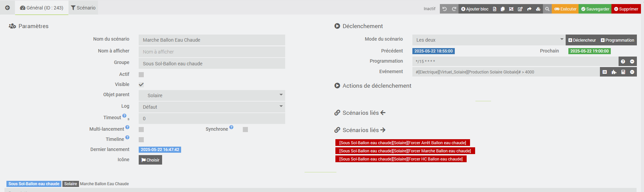
Task: Toggle the Multi-lancement checkbox
Action: pos(141,129)
